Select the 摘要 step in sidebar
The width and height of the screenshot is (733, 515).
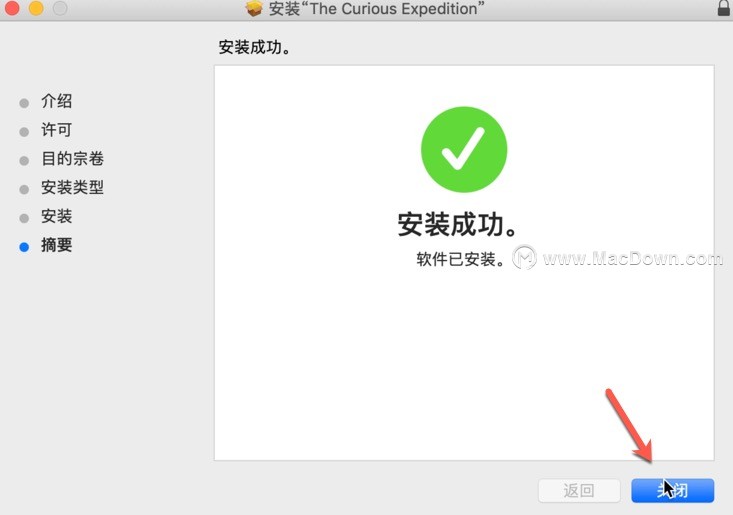pos(57,245)
